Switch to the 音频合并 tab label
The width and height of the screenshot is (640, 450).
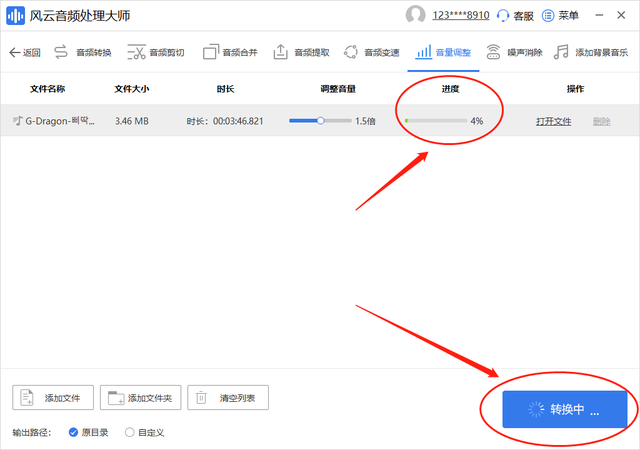click(240, 53)
